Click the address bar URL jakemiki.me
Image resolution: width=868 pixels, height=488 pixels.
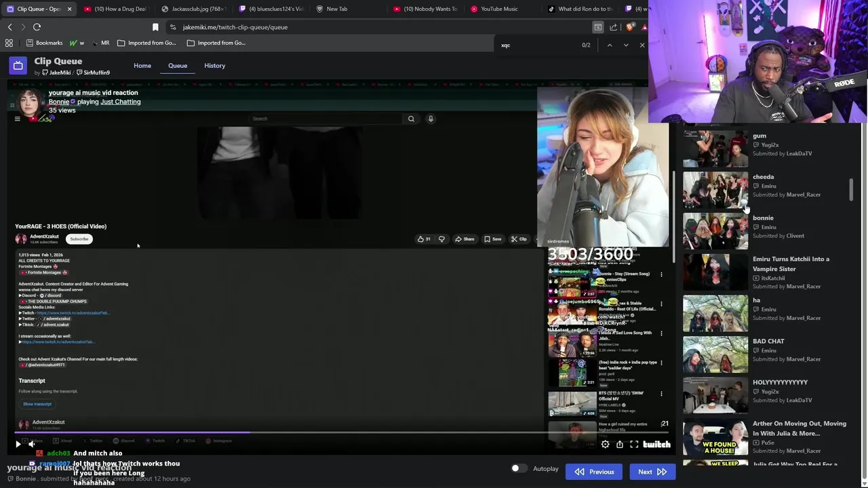click(235, 27)
